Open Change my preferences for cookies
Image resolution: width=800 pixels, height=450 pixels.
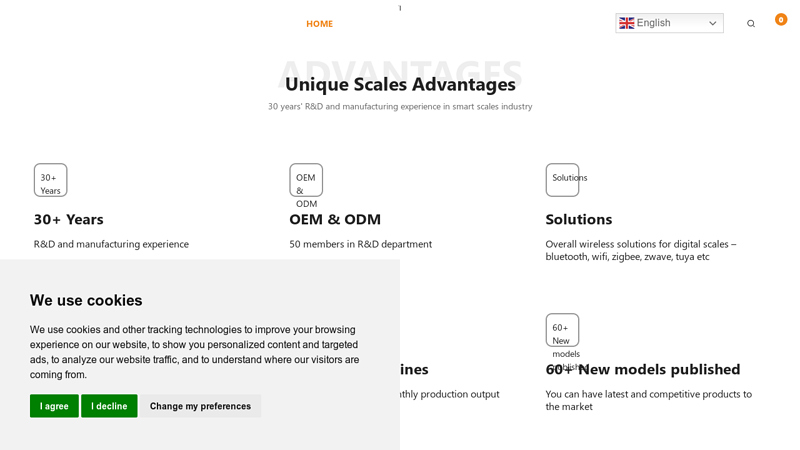tap(200, 406)
